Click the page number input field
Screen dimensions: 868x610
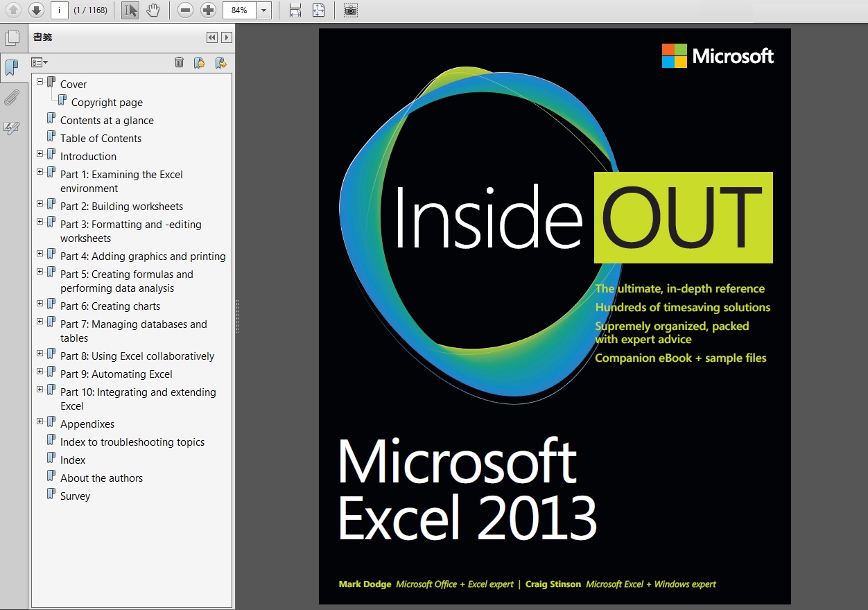60,10
